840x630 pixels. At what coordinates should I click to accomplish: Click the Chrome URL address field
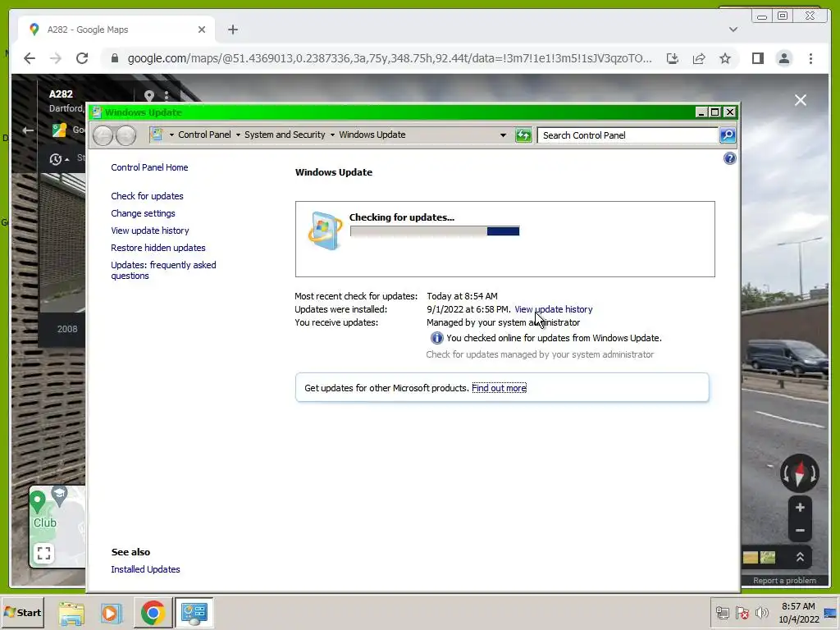pyautogui.click(x=390, y=58)
